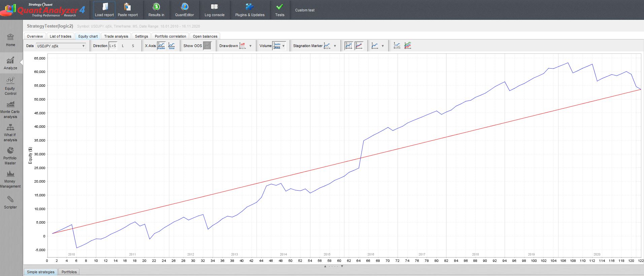Open the Log console
644x276 pixels.
pos(214,10)
